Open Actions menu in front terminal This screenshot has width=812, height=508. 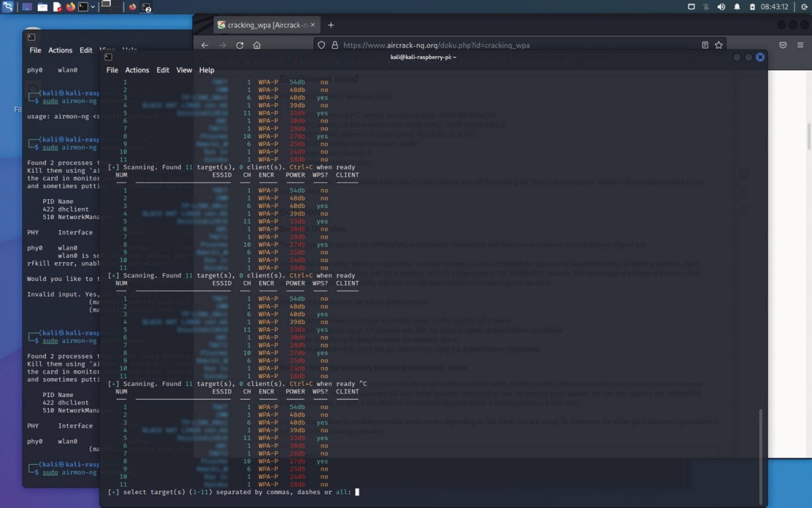[x=137, y=70]
